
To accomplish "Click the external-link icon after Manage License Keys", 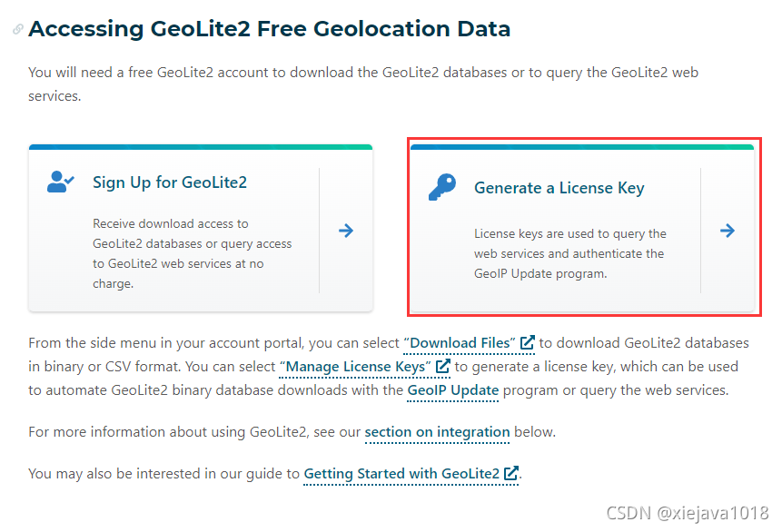I will click(x=443, y=367).
